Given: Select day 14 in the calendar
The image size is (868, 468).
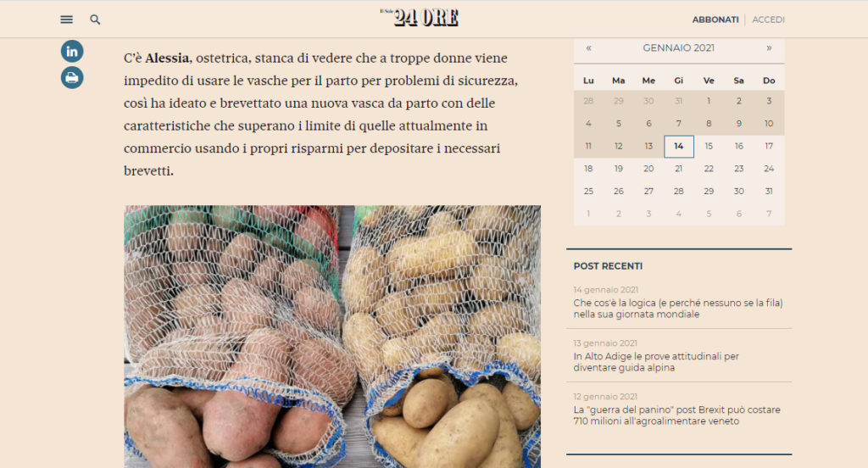Looking at the screenshot, I should click(679, 146).
